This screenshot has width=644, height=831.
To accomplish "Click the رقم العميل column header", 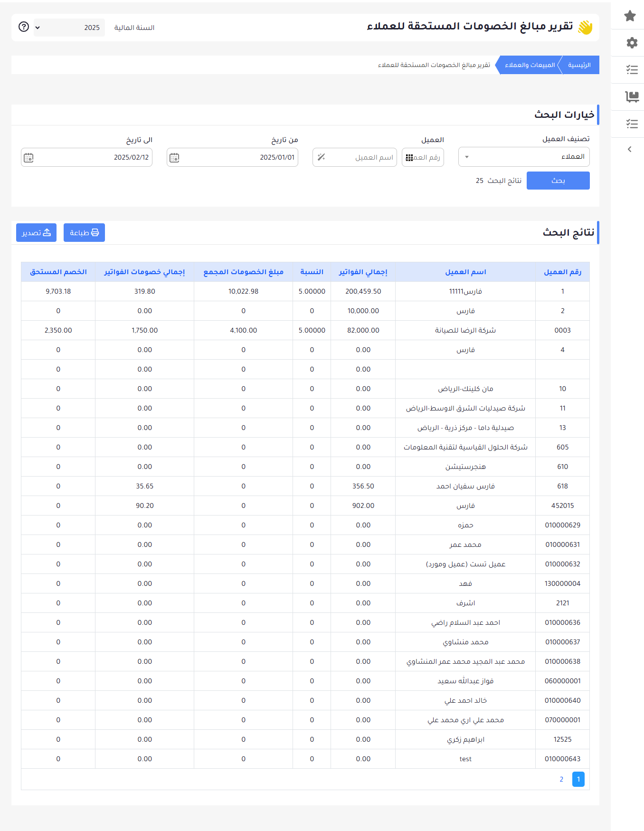I will [x=562, y=272].
